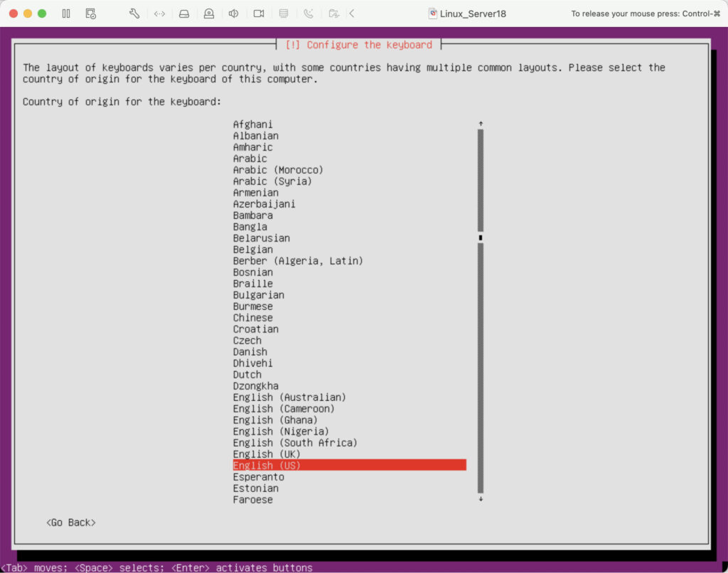Screen dimensions: 728x573
Task: Select Afghani keyboard layout
Action: 349,124
